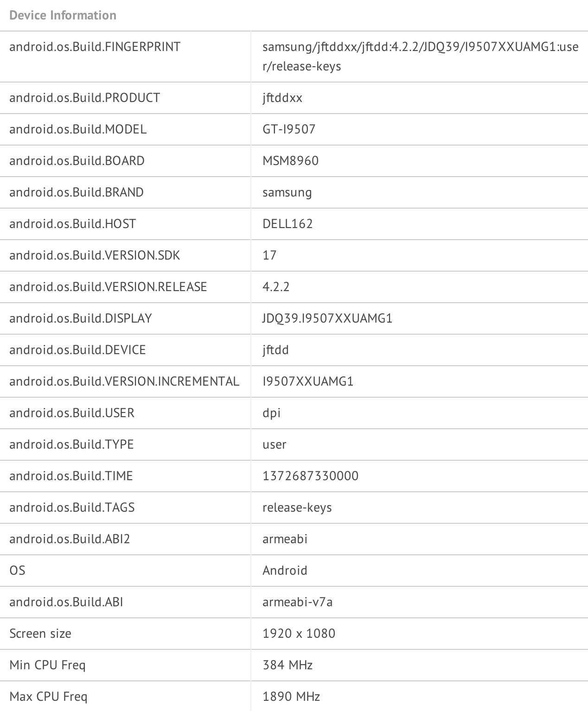Click the MSM8960 board value
Screen dimensions: 588x711
coord(290,161)
